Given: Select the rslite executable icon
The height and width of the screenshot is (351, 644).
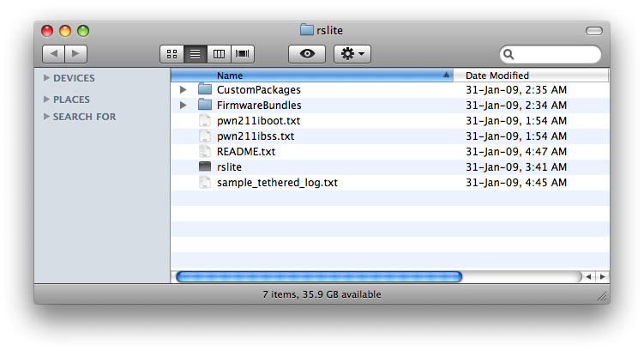Looking at the screenshot, I should click(205, 167).
